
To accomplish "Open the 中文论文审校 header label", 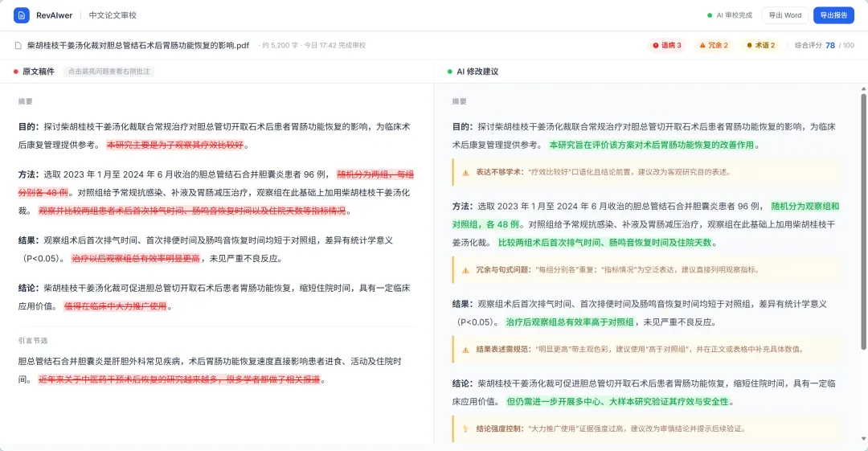I will 113,15.
